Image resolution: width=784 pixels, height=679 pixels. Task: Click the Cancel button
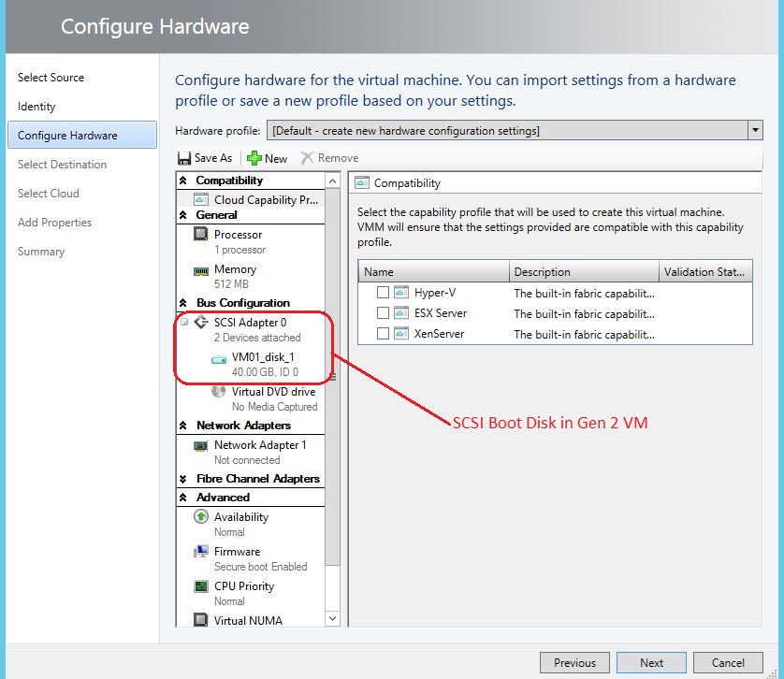pos(728,662)
